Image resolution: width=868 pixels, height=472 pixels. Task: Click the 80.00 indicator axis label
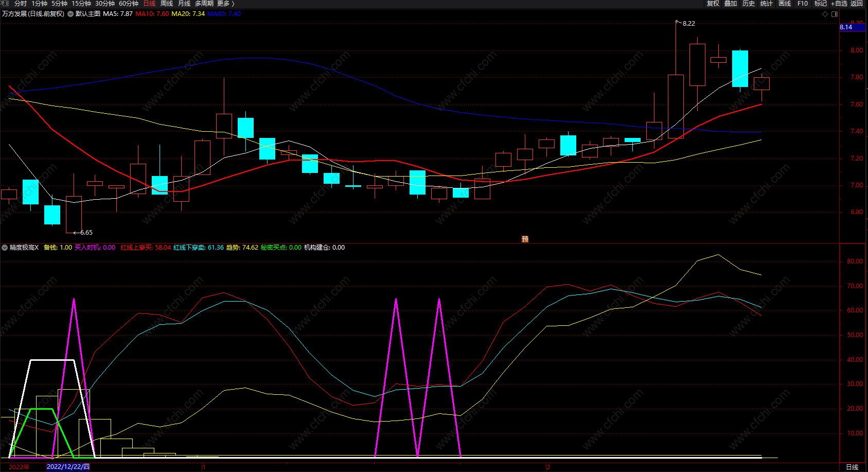tap(855, 261)
